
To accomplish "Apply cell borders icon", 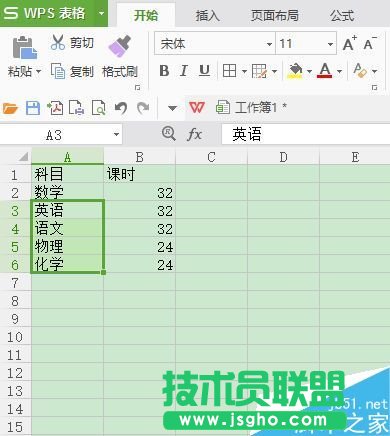I will coord(229,71).
